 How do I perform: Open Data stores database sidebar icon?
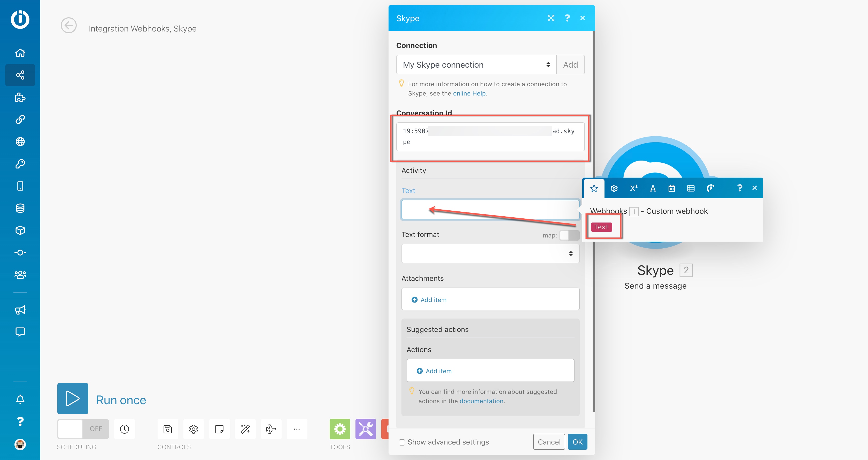[x=20, y=208]
